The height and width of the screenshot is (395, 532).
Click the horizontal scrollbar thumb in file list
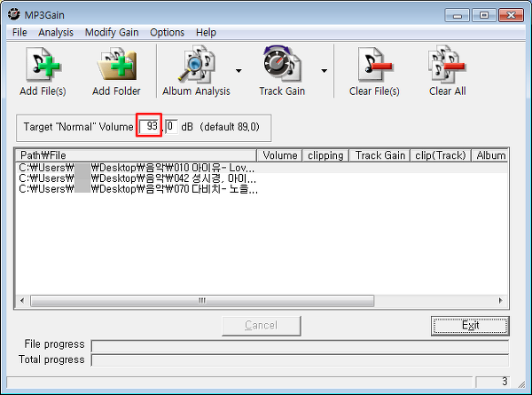(202, 301)
